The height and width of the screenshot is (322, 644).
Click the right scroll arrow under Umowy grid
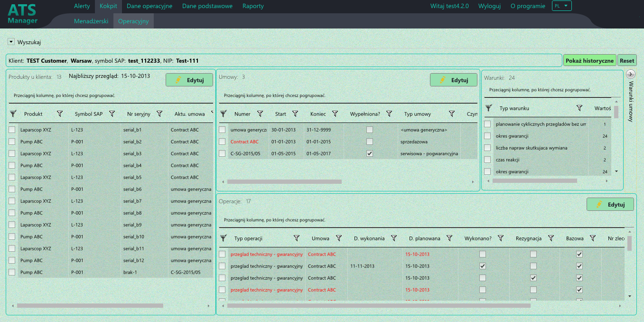tap(473, 182)
